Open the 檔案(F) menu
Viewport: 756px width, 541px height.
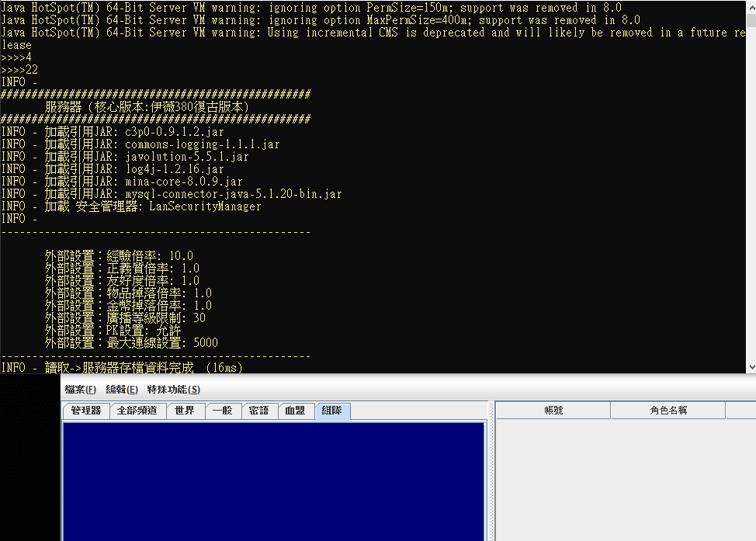tap(80, 389)
